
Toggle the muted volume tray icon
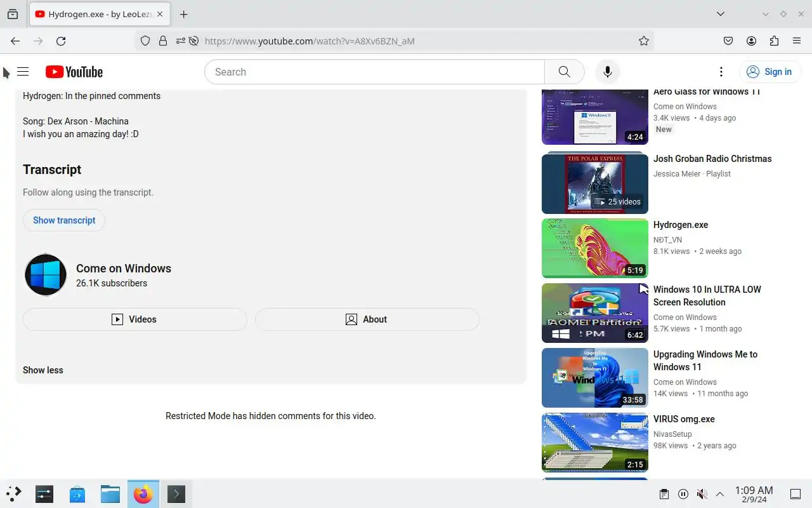click(x=702, y=494)
